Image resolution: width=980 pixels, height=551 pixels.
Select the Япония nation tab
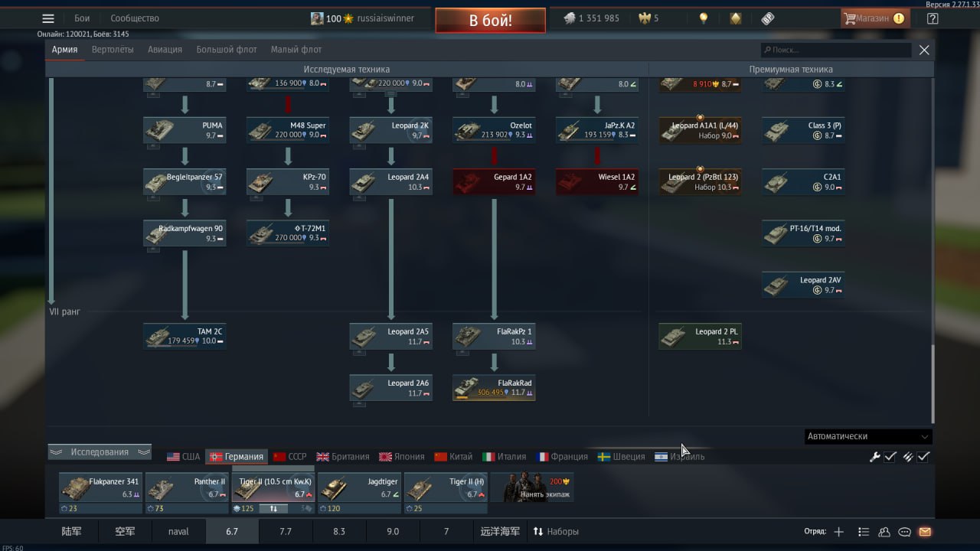tap(402, 457)
